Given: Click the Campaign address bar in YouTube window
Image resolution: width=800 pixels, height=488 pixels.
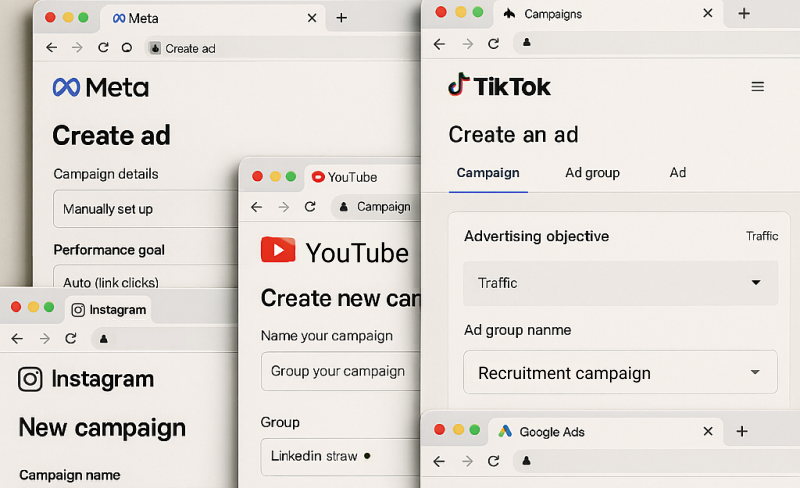Looking at the screenshot, I should (x=377, y=207).
